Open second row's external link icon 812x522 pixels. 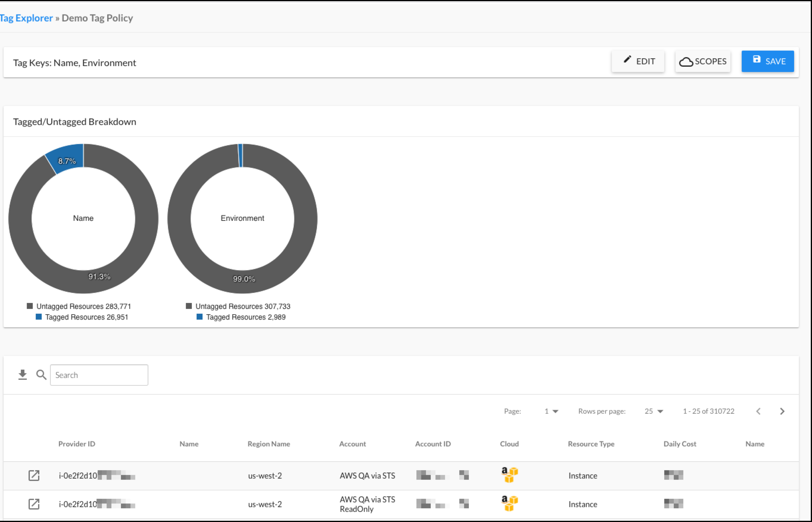pos(34,504)
